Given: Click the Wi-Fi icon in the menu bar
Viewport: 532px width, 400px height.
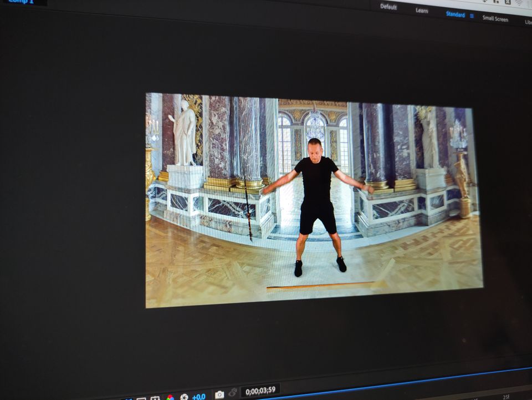Looking at the screenshot, I should (x=519, y=3).
